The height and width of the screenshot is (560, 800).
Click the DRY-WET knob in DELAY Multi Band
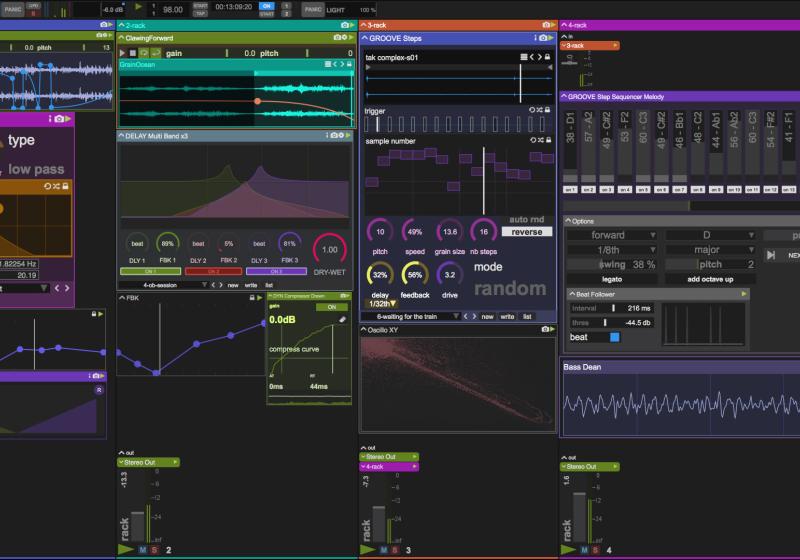coord(331,249)
